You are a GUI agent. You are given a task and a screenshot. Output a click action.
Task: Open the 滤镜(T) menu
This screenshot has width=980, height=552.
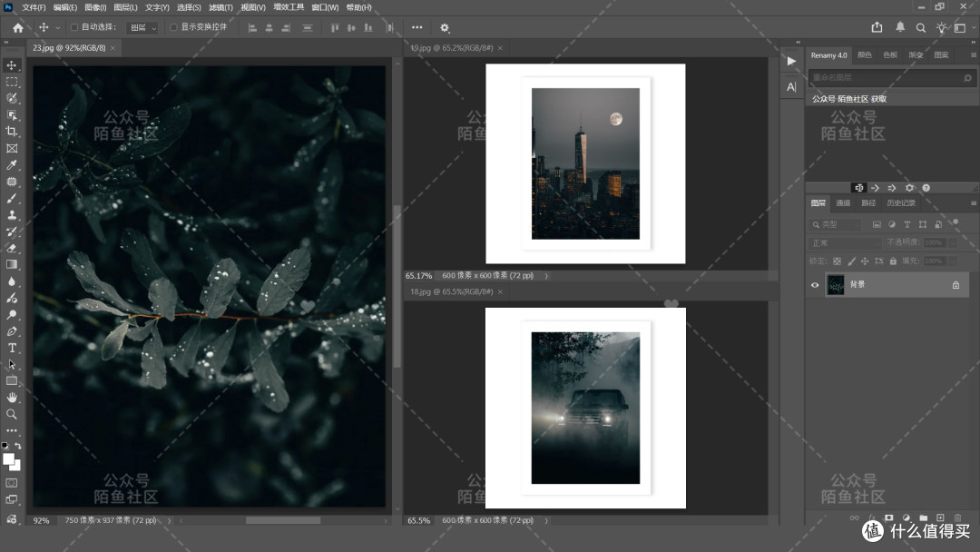pyautogui.click(x=220, y=7)
